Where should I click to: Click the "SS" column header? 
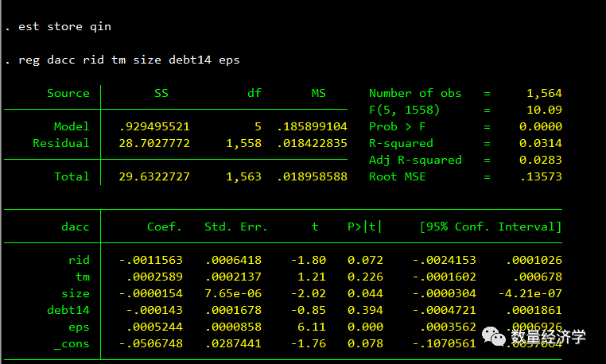pos(161,93)
